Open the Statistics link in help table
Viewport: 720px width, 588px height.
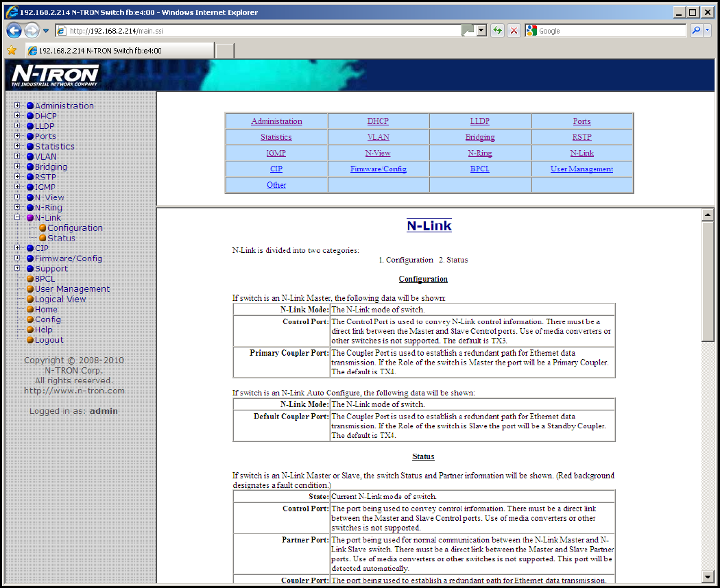[276, 137]
